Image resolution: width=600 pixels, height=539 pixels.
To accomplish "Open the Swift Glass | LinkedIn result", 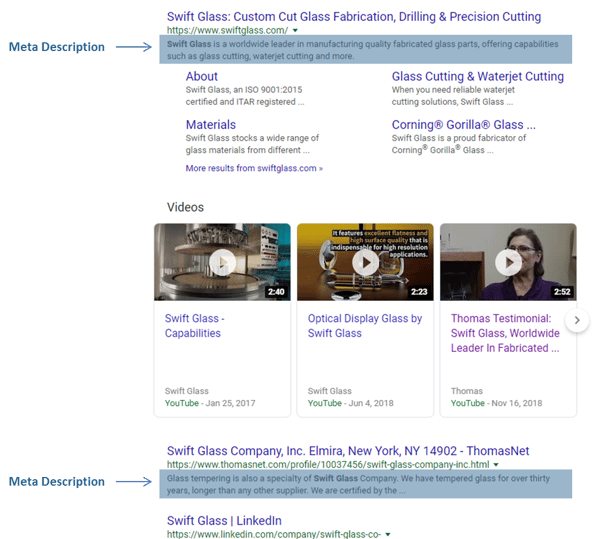I will tap(224, 521).
